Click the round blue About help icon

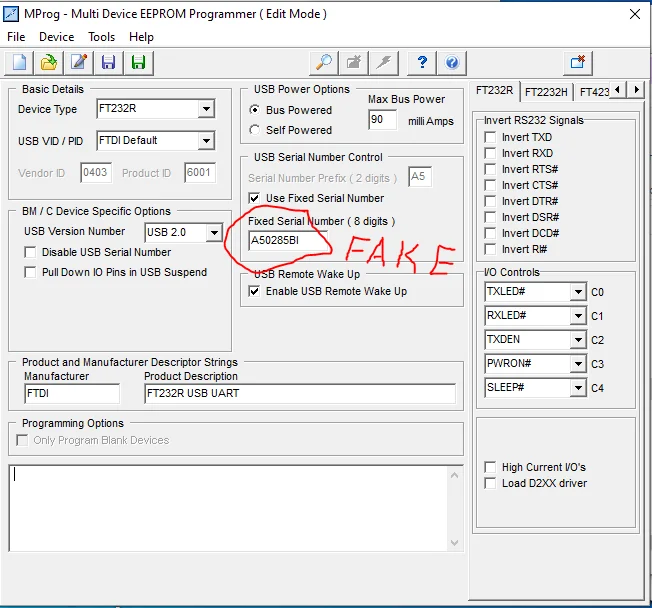(x=452, y=63)
